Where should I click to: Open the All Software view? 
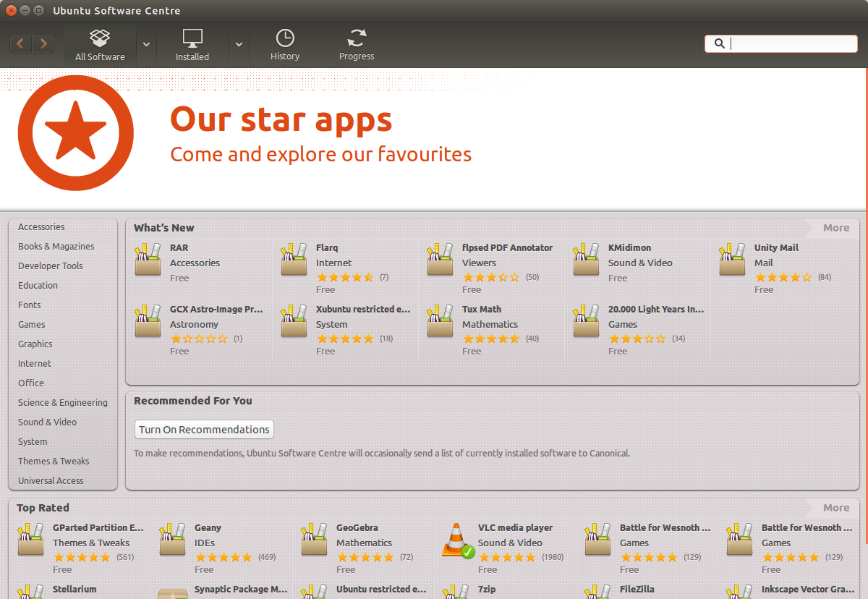click(100, 44)
